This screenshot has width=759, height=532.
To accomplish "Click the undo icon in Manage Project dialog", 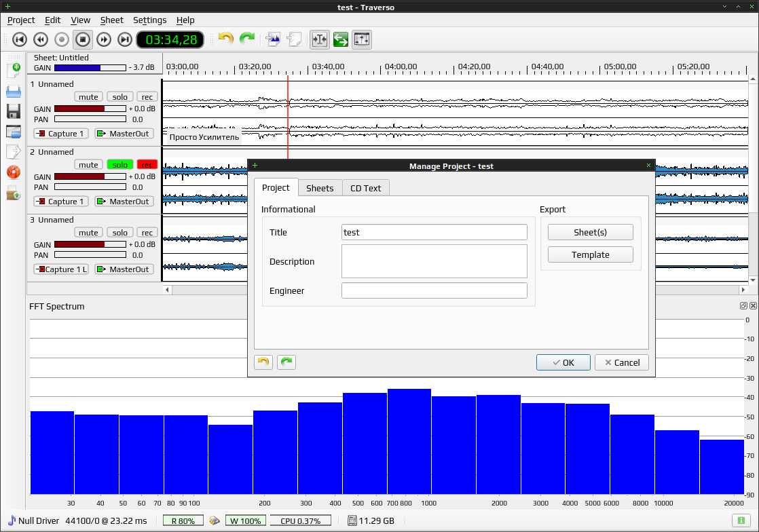I will [263, 362].
